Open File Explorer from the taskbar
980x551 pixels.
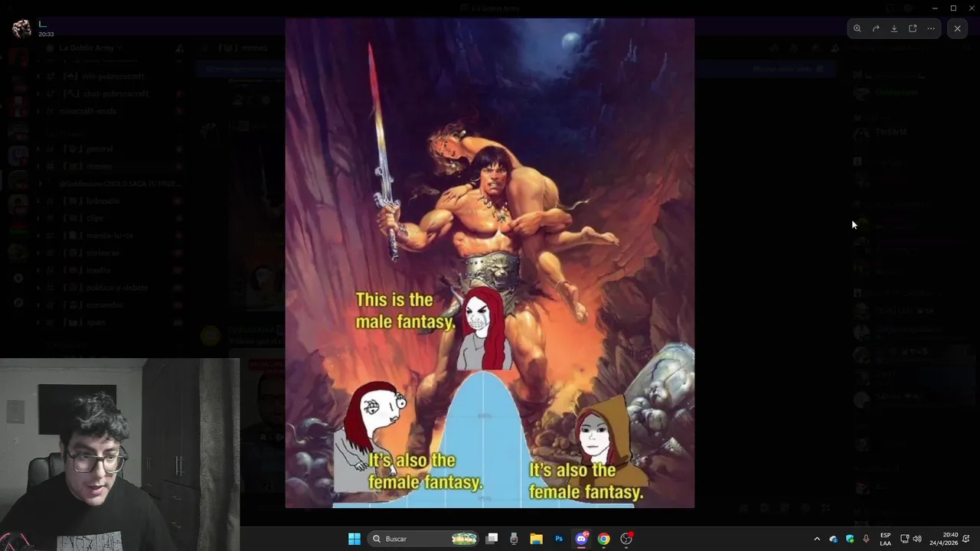coord(536,539)
